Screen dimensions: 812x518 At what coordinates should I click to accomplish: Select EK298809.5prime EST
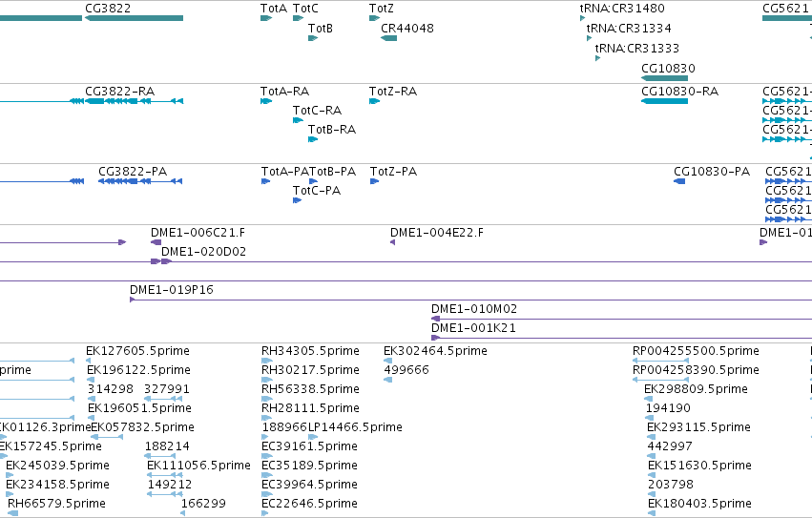pos(648,399)
